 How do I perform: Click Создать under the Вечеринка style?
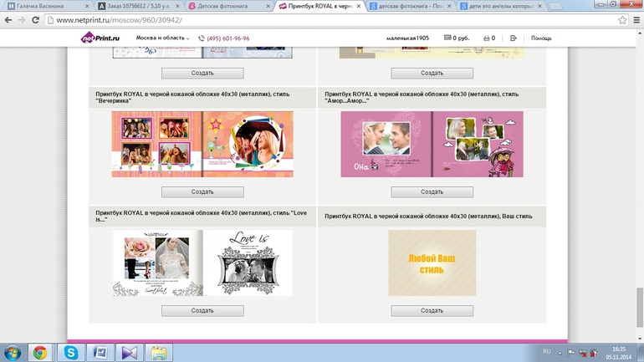[202, 191]
